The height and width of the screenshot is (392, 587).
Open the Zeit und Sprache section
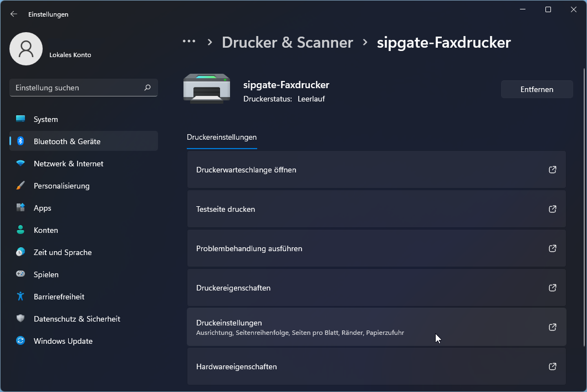click(63, 252)
